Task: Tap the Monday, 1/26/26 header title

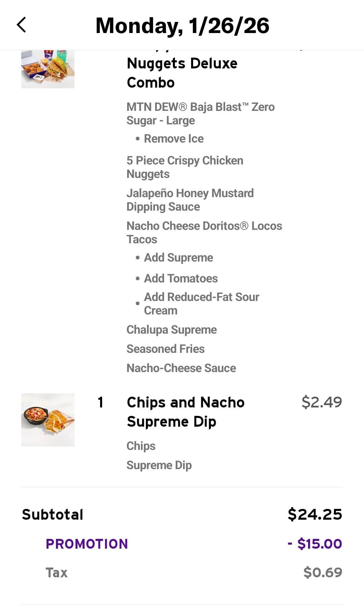Action: (182, 26)
